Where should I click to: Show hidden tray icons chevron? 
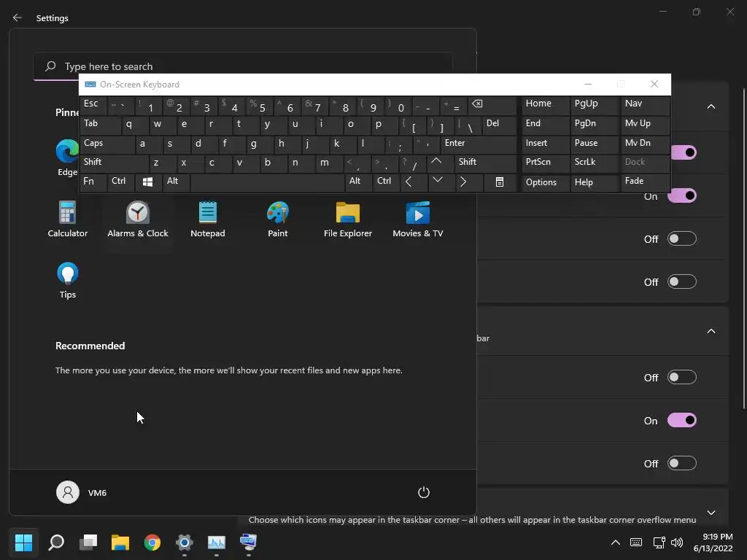tap(616, 542)
